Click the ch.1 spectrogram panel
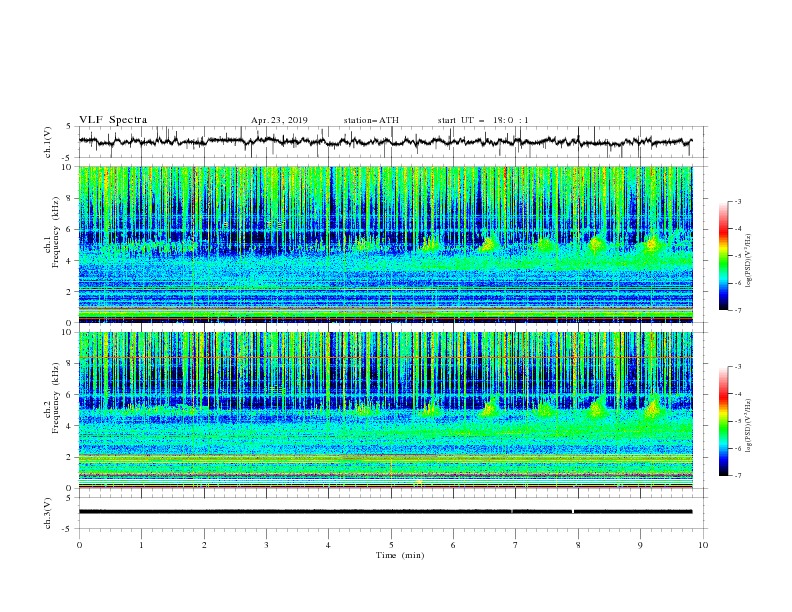Image resolution: width=792 pixels, height=612 pixels. [x=385, y=244]
